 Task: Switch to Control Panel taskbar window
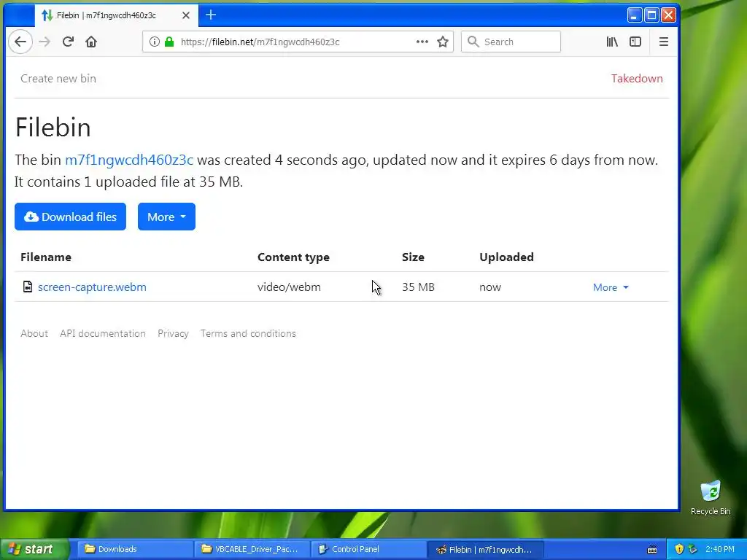[368, 549]
